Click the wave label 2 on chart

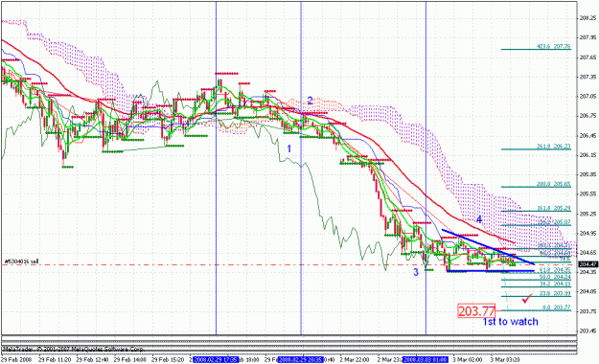coord(311,101)
